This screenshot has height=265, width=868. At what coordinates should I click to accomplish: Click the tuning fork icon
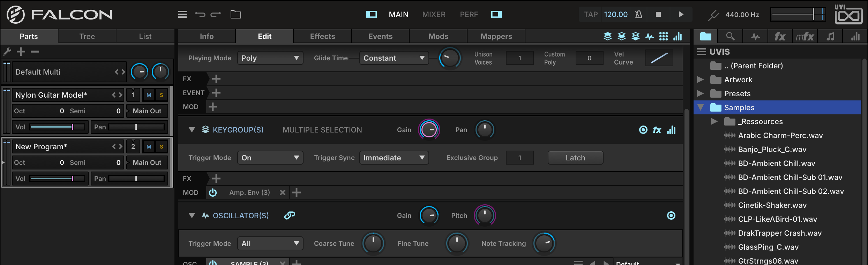[x=714, y=15]
